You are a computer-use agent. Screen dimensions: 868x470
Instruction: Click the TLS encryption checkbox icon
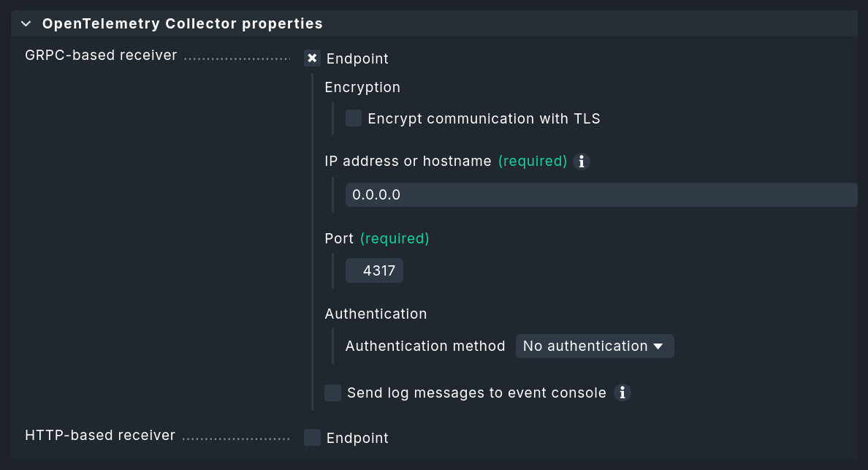[354, 118]
